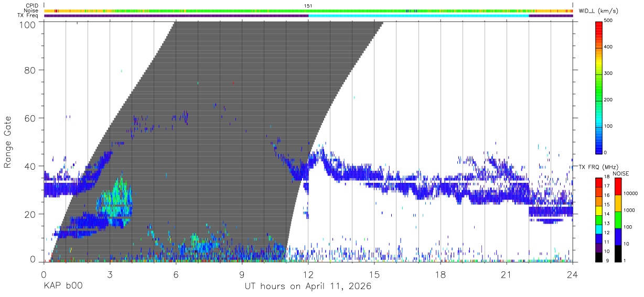
Task: Click the 40 range gate tick label
Action: coord(30,166)
